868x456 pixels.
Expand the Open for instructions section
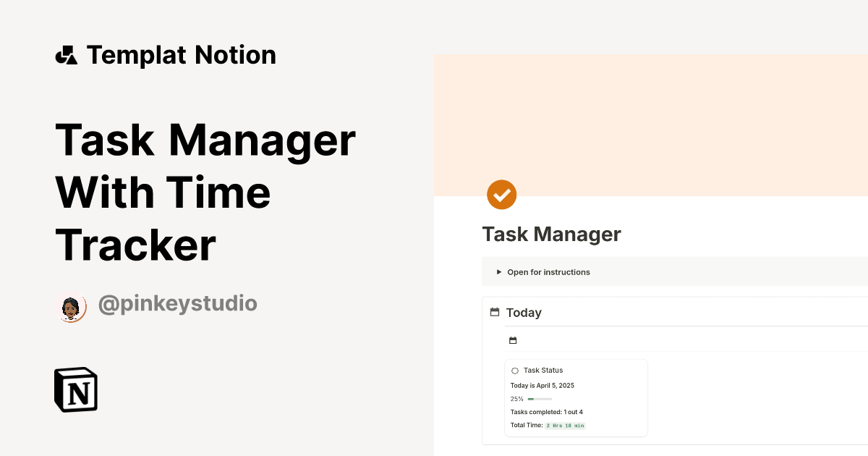pos(548,271)
